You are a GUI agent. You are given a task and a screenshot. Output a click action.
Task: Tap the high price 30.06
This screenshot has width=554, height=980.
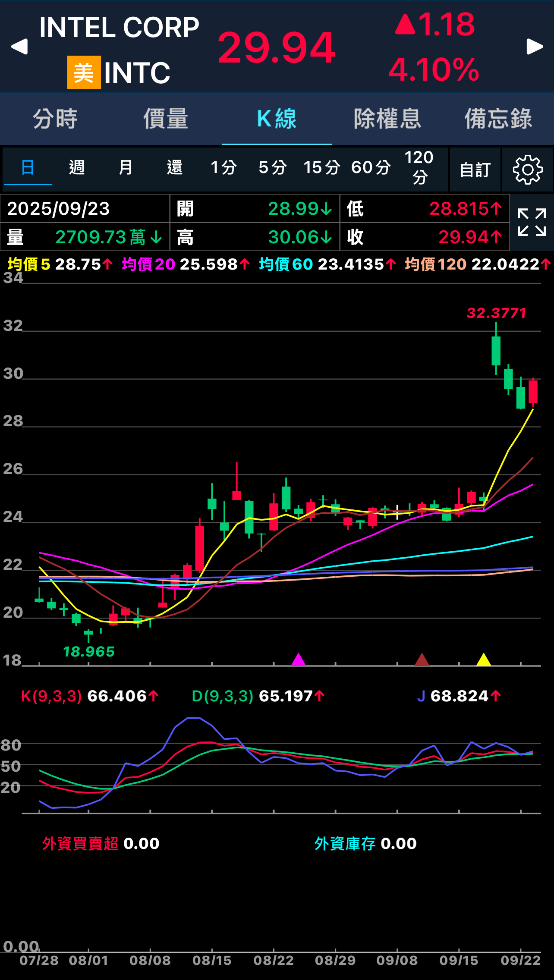[x=300, y=237]
